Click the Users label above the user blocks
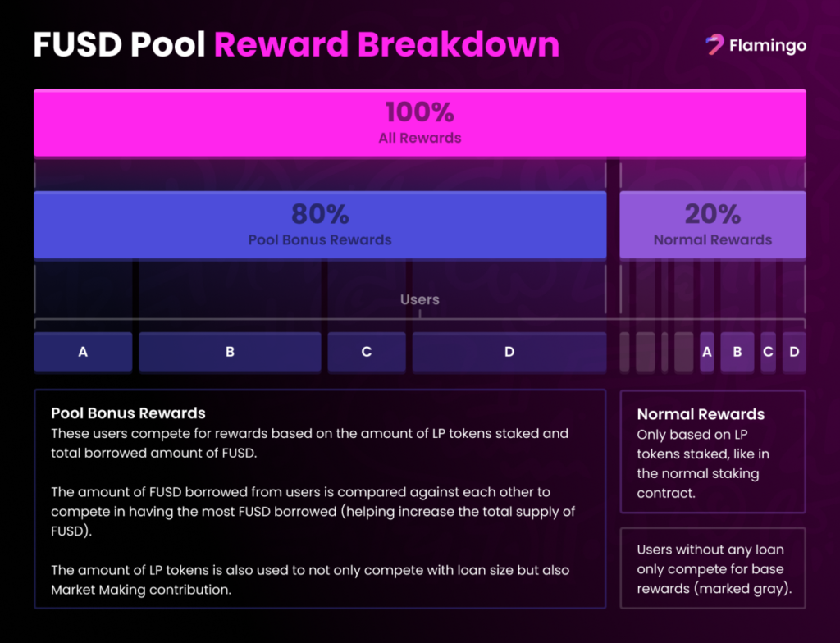The image size is (840, 643). 419,299
